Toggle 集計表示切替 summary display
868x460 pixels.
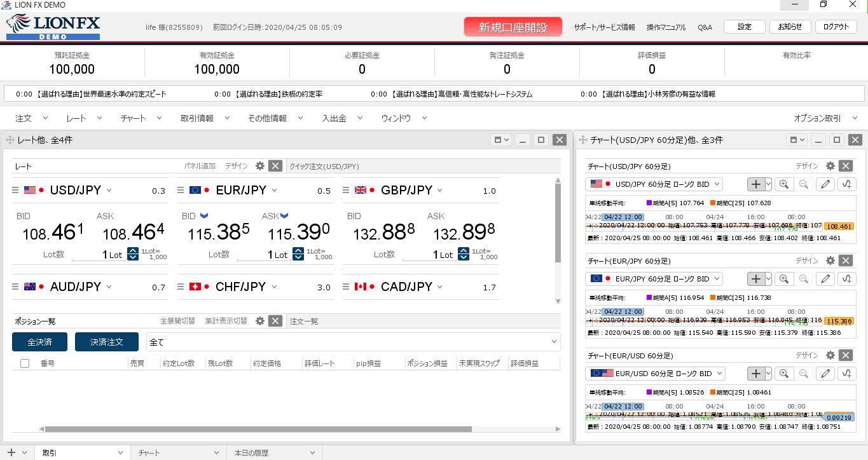pos(227,321)
